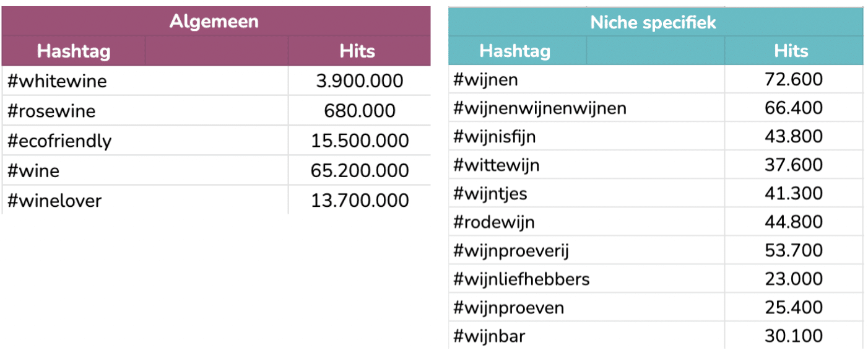Select the #wijnenwijnenwijnen cell

tap(587, 108)
